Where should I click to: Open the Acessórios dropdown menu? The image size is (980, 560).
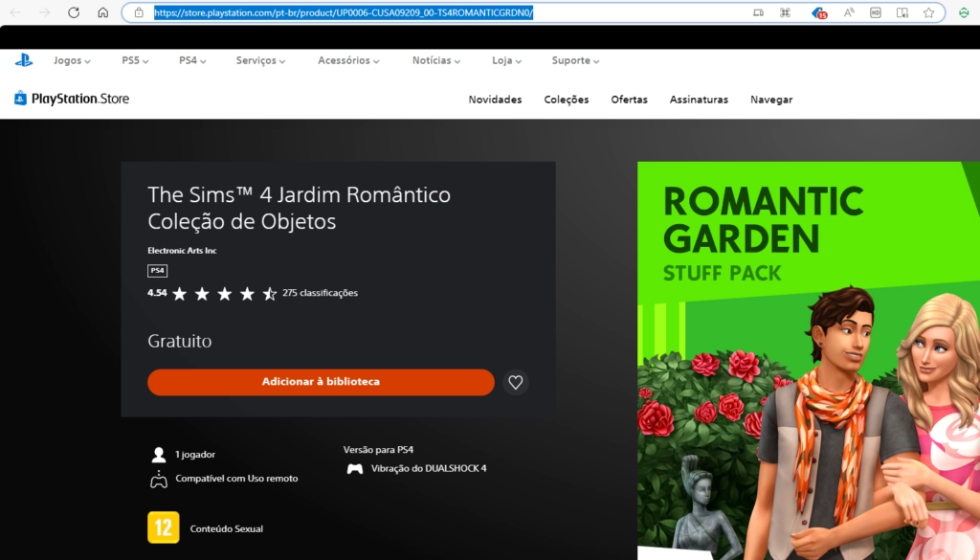(x=348, y=60)
